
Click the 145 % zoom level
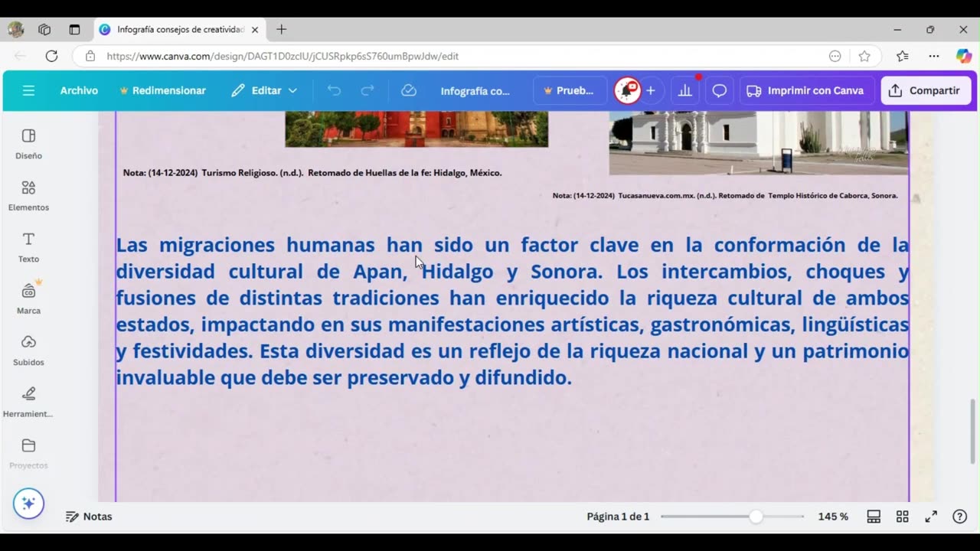click(833, 517)
